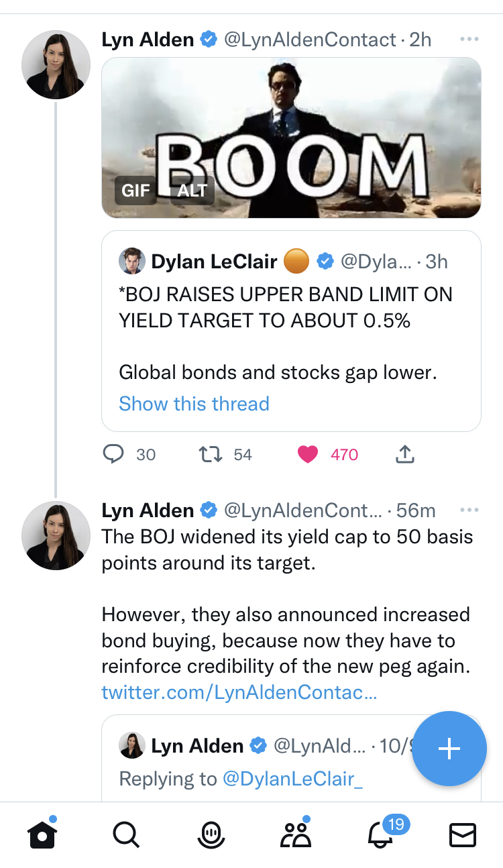Open the compose new tweet button
Viewport: 503px width, 868px height.
pyautogui.click(x=449, y=749)
